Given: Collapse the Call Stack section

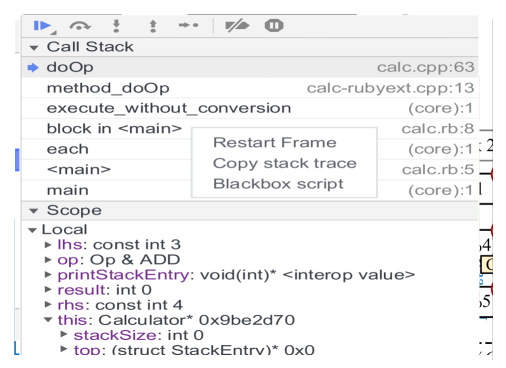Looking at the screenshot, I should (x=34, y=48).
